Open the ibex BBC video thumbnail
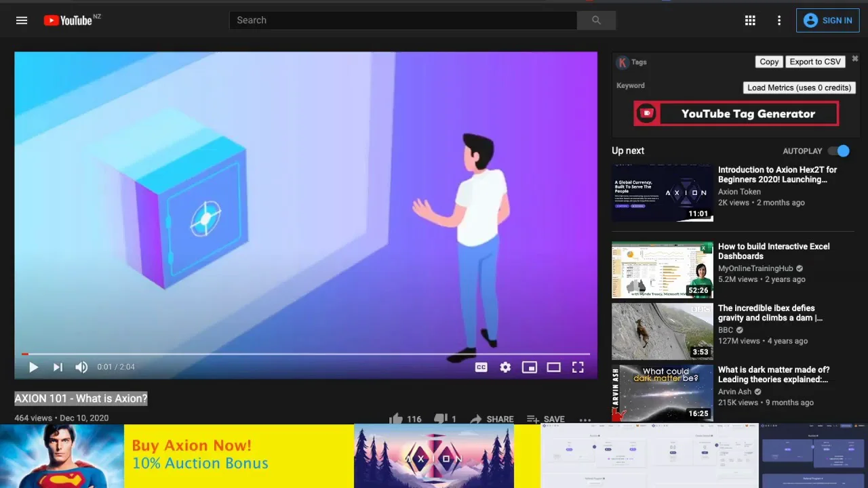Screen dimensions: 868x488 pyautogui.click(x=662, y=331)
